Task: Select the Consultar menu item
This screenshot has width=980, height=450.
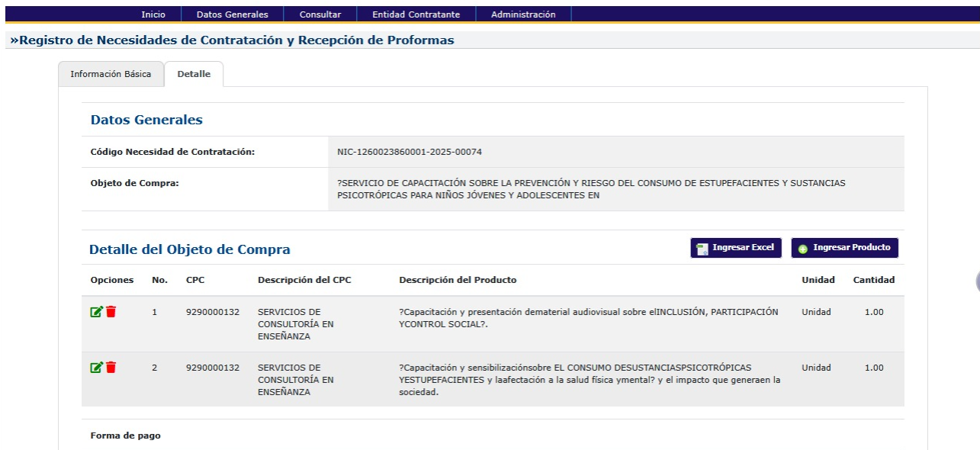Action: (320, 14)
